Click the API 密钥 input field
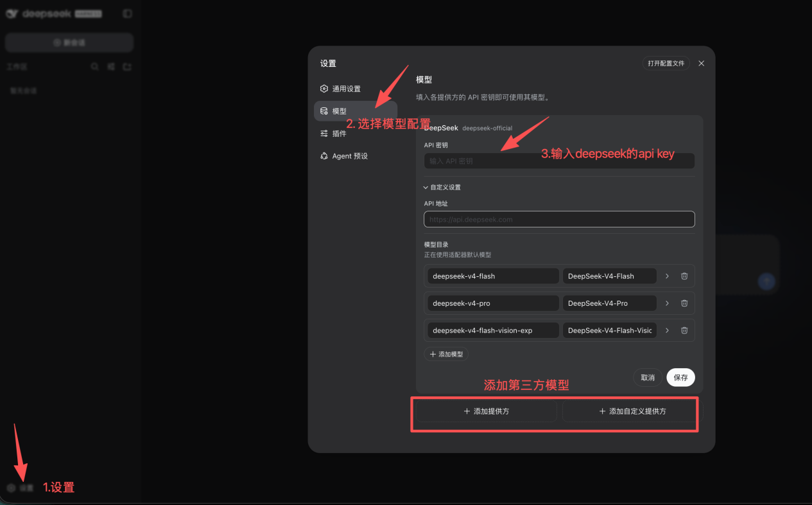Viewport: 812px width, 505px height. click(x=559, y=161)
